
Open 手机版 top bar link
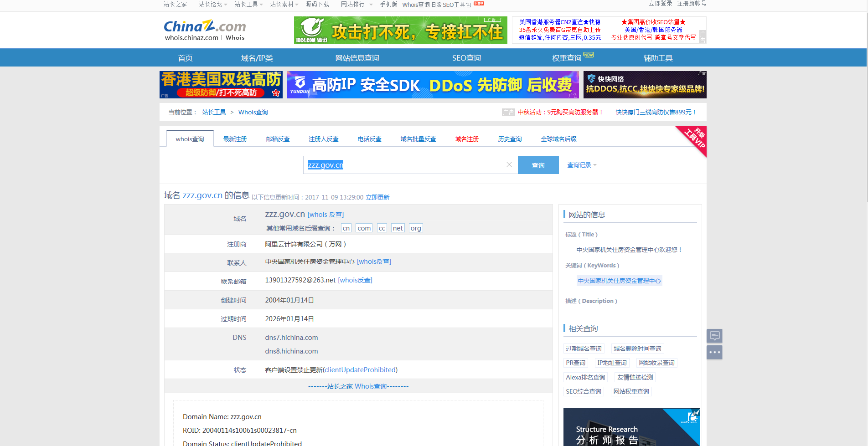tap(388, 4)
